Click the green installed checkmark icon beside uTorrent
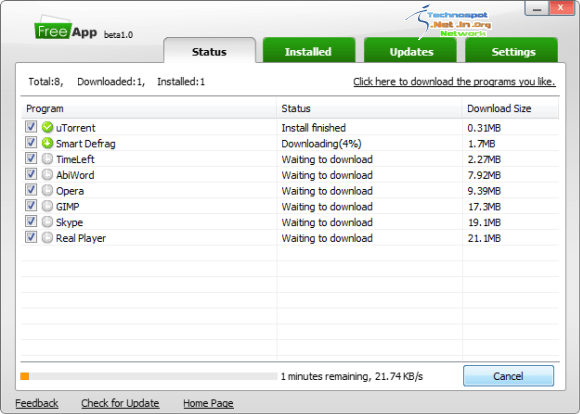This screenshot has height=414, width=580. pos(47,127)
